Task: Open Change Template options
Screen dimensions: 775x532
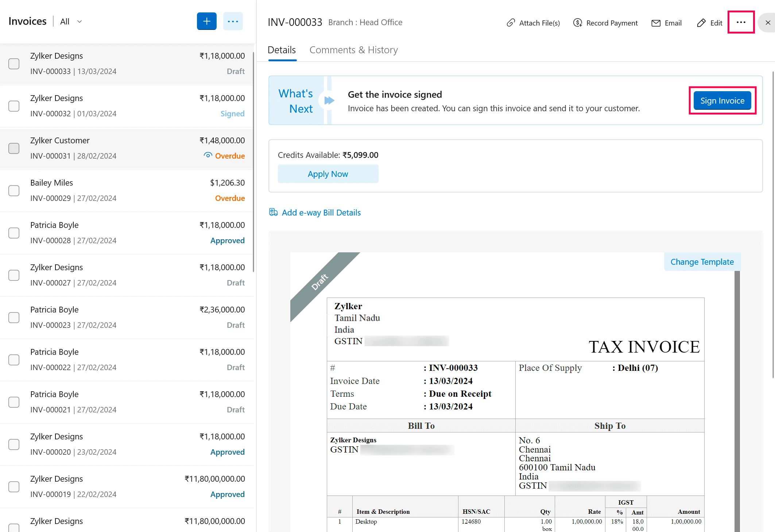Action: (x=702, y=262)
